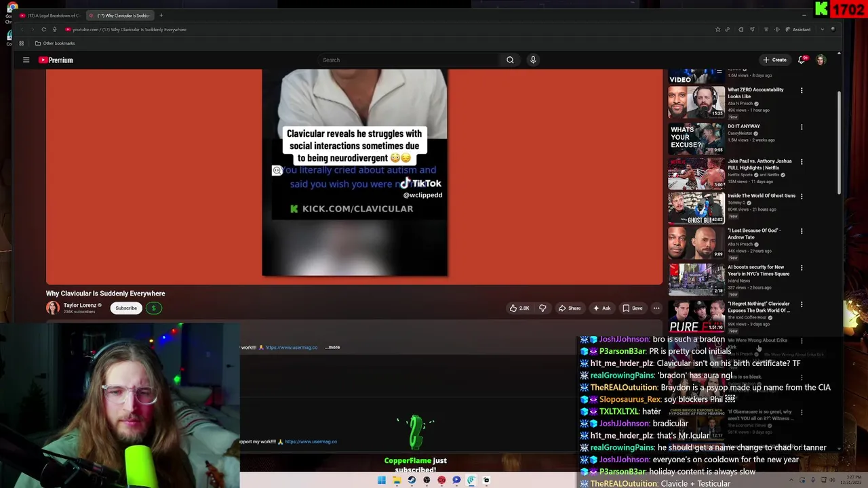Like the video with thumbs-up
Image resolution: width=868 pixels, height=488 pixels.
519,308
